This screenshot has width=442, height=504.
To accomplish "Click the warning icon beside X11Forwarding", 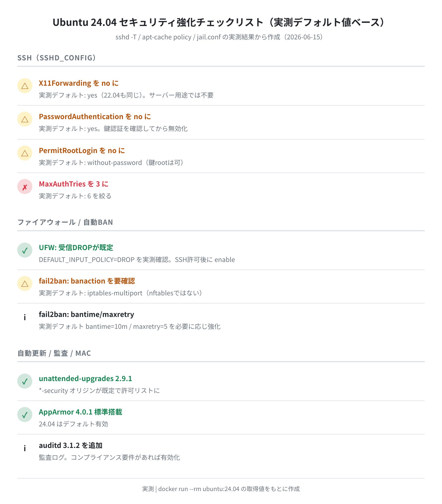I will pyautogui.click(x=25, y=86).
